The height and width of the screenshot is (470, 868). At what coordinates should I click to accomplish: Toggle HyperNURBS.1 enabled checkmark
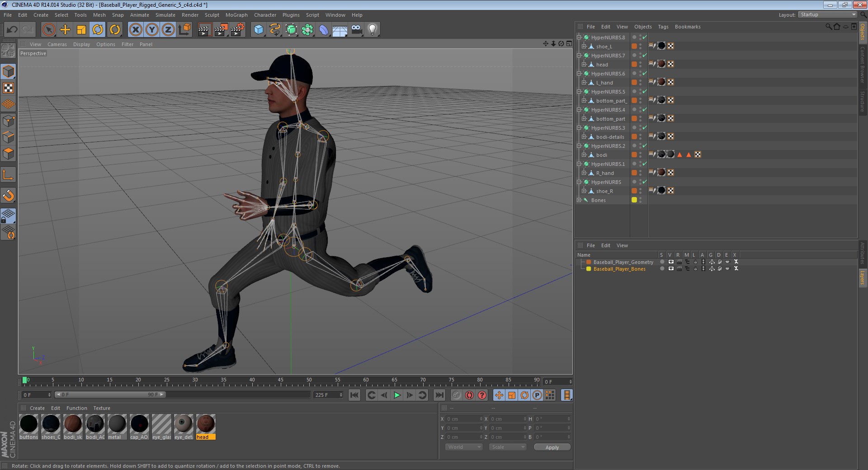click(645, 164)
